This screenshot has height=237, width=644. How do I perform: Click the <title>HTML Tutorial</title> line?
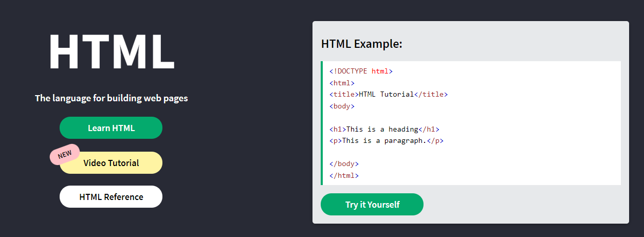coord(389,95)
